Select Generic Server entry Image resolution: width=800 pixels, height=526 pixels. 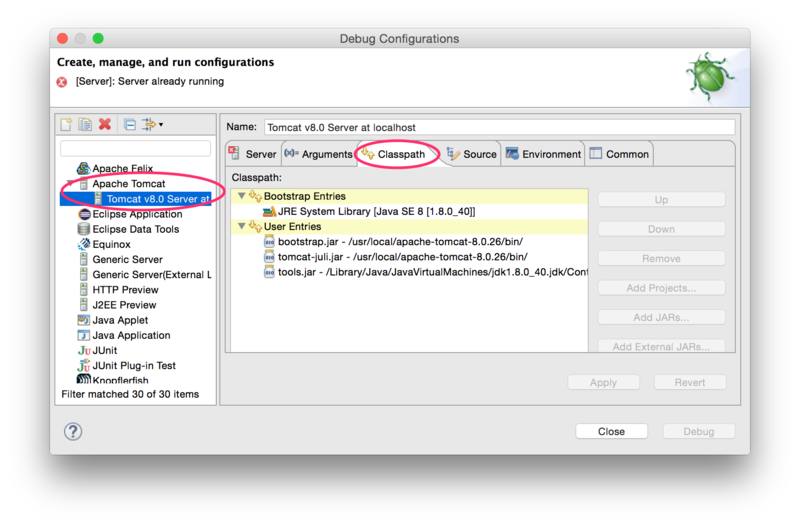tap(128, 260)
